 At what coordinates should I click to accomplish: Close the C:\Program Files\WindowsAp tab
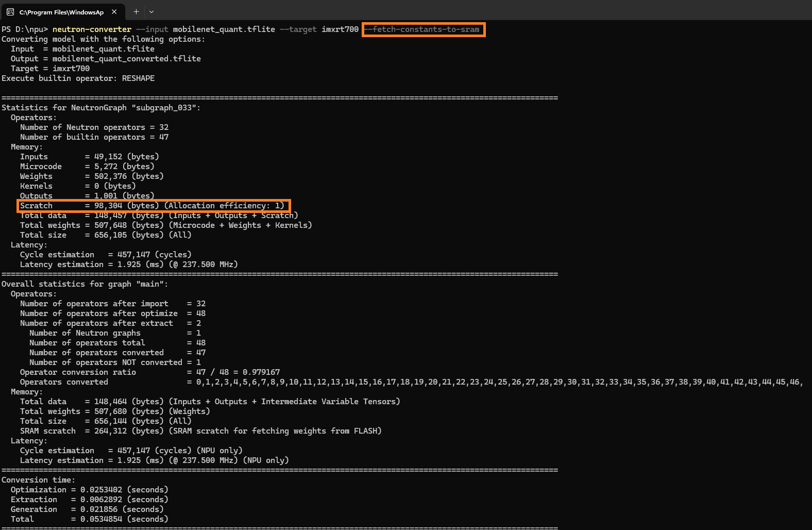click(x=114, y=12)
